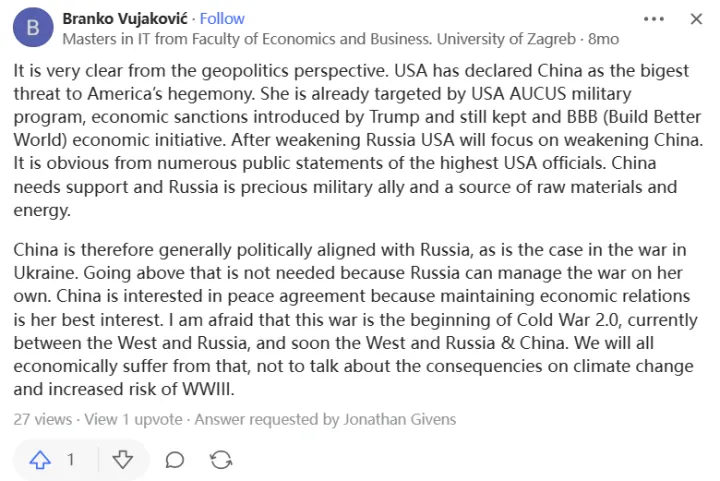Click the Masters in IT credential line

click(319, 39)
